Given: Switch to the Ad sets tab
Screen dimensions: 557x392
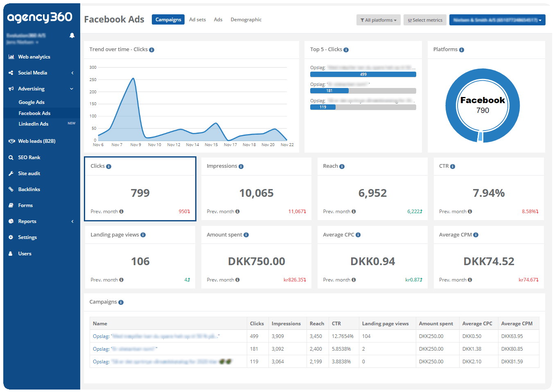Looking at the screenshot, I should [198, 20].
